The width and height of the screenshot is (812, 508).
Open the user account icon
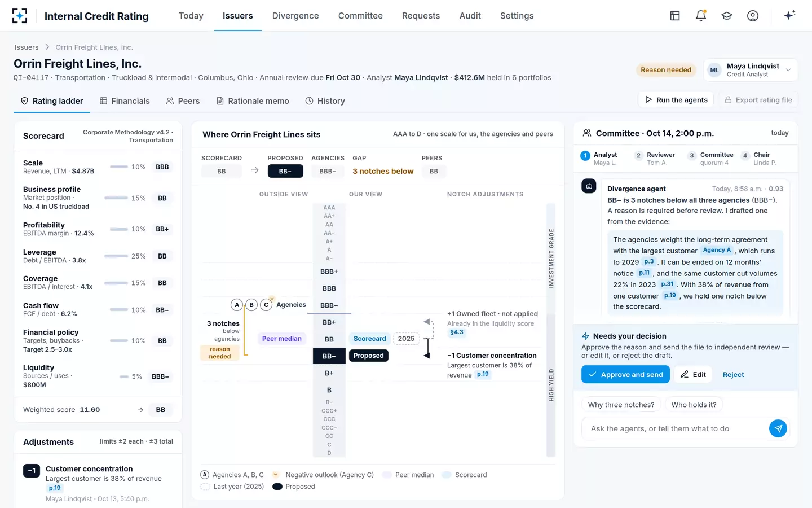[753, 16]
